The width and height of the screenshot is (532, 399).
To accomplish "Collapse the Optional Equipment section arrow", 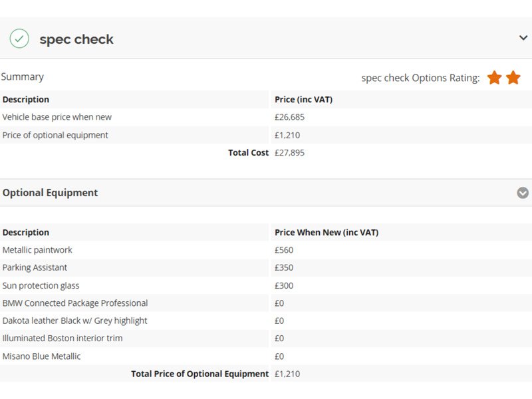I will 523,193.
